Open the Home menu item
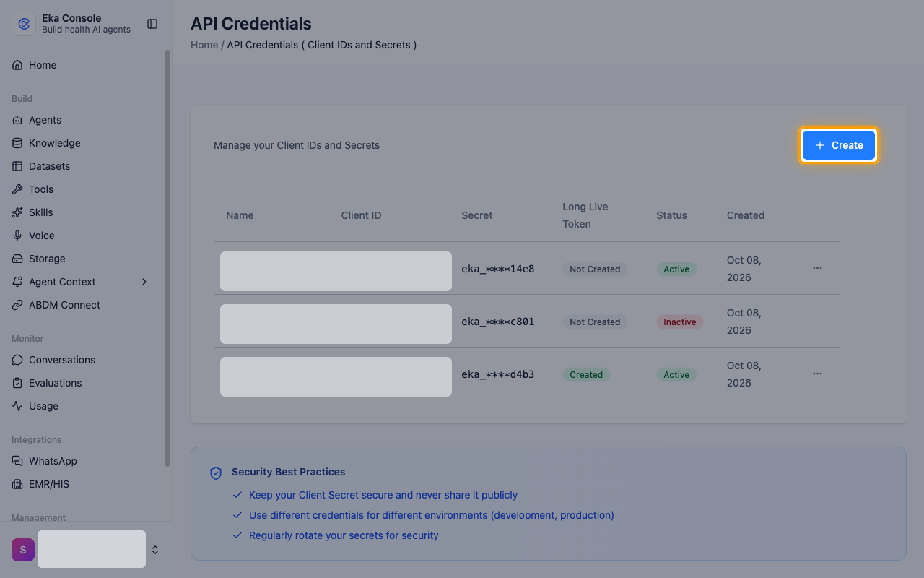The height and width of the screenshot is (578, 924). pos(81,65)
